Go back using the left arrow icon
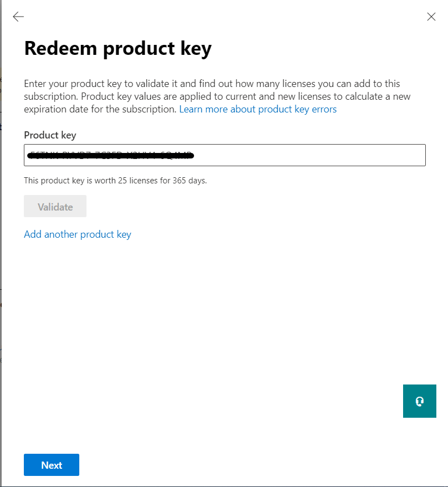Image resolution: width=448 pixels, height=487 pixels. [x=18, y=17]
